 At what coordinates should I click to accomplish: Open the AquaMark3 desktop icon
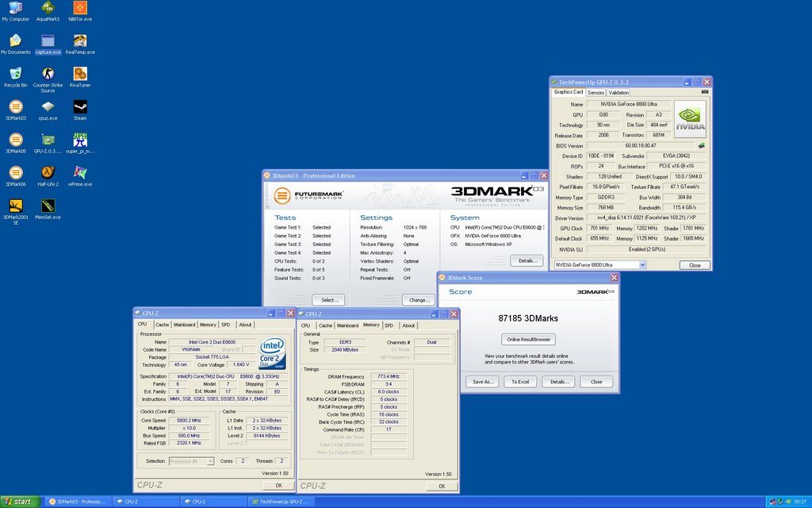[x=48, y=11]
